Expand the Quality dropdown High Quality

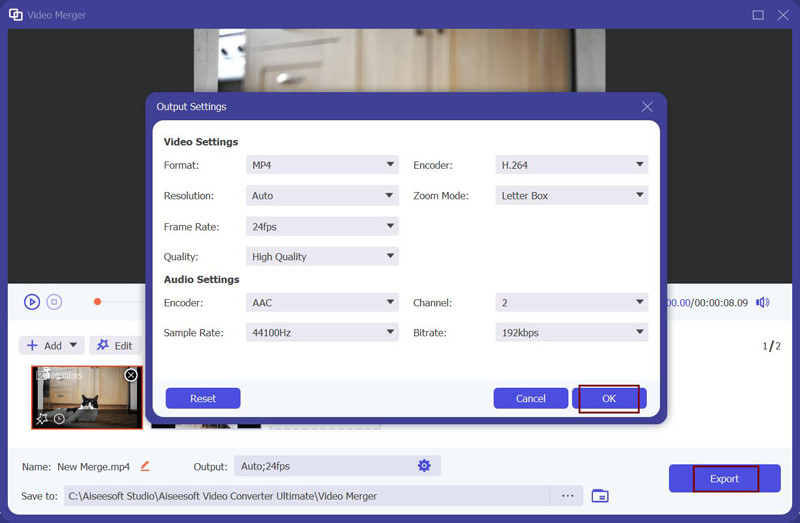(322, 256)
